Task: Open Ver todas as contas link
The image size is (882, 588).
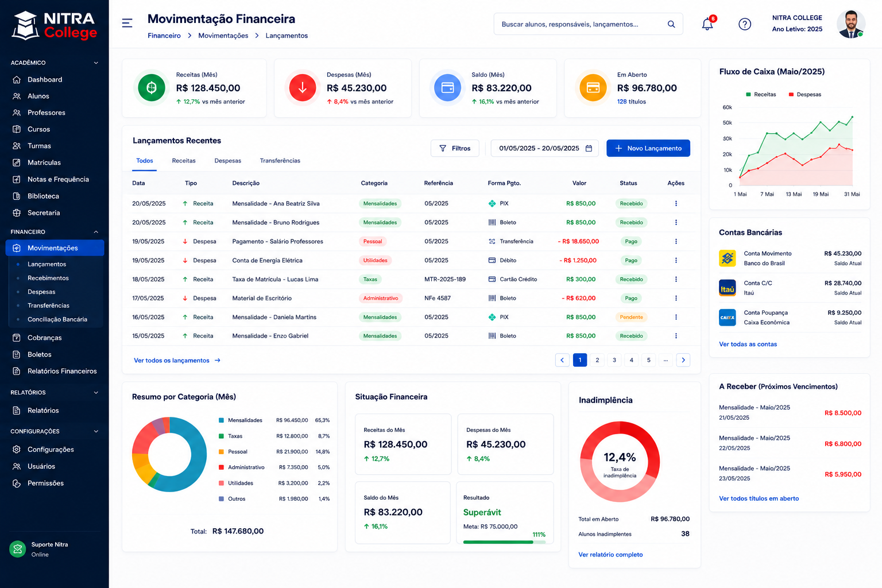Action: 748,344
